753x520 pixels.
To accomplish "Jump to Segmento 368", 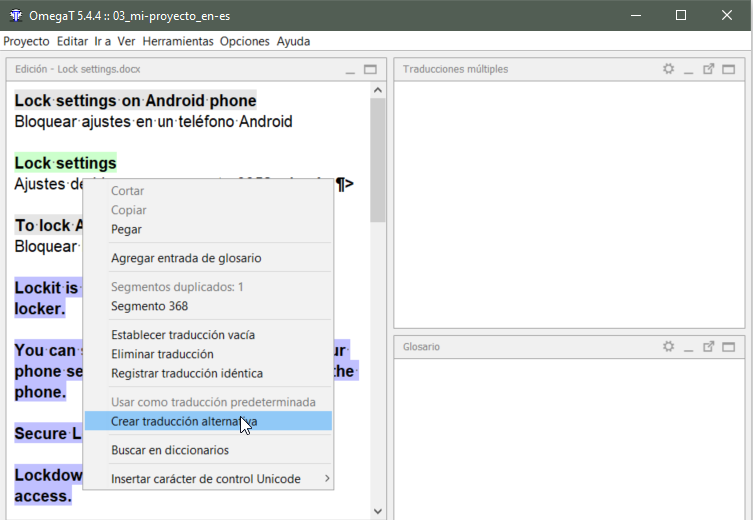I will pyautogui.click(x=208, y=306).
